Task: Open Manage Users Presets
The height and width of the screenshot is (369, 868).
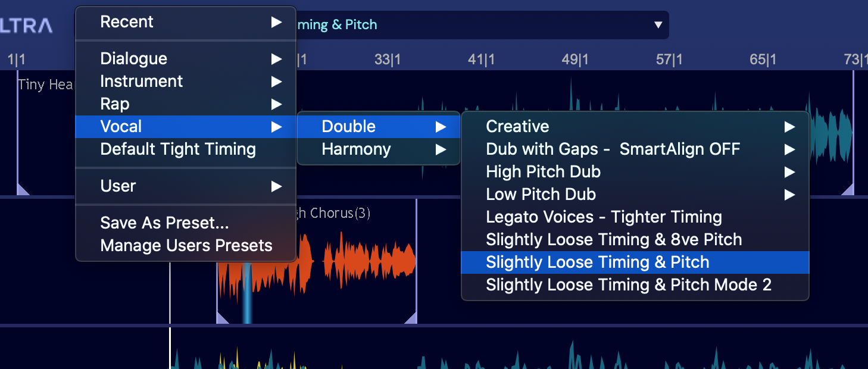Action: pos(186,245)
